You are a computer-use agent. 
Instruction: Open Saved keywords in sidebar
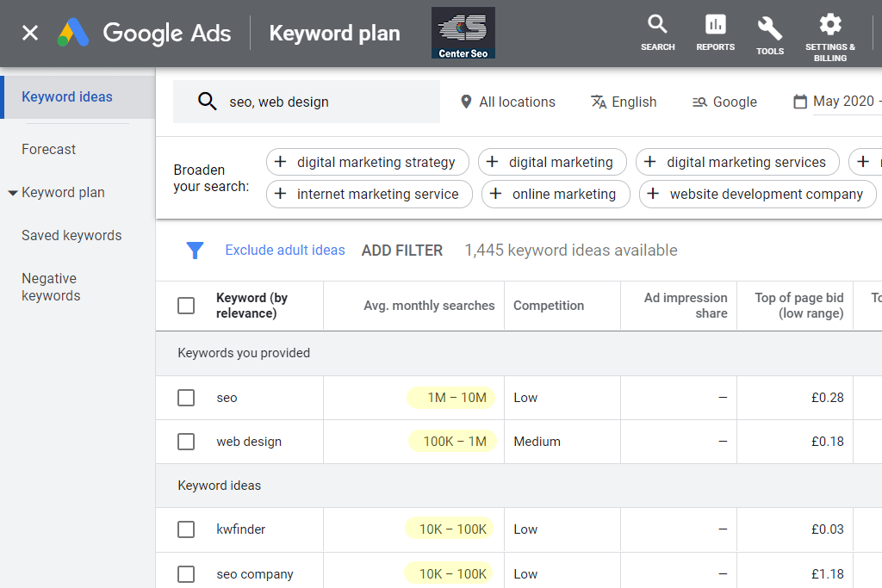[x=71, y=235]
